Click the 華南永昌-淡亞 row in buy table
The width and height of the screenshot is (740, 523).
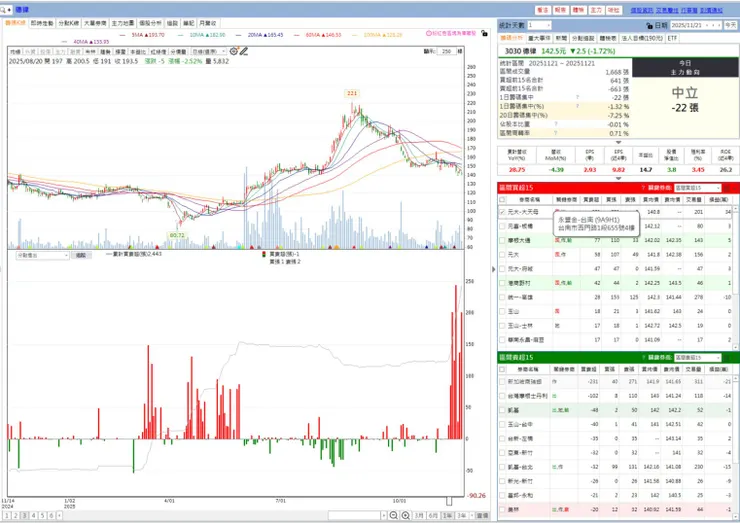tap(615, 339)
